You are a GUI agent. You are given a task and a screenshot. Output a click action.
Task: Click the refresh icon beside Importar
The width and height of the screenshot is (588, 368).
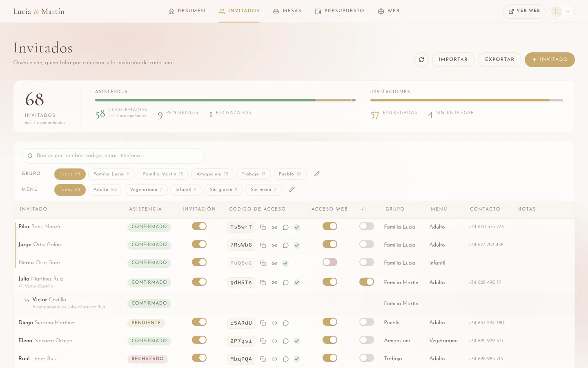(421, 60)
